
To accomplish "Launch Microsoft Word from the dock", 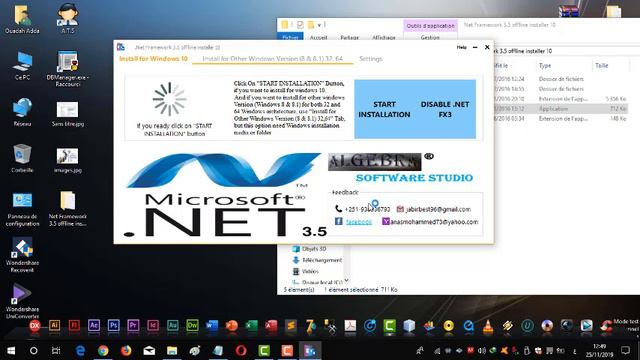I will click(212, 325).
